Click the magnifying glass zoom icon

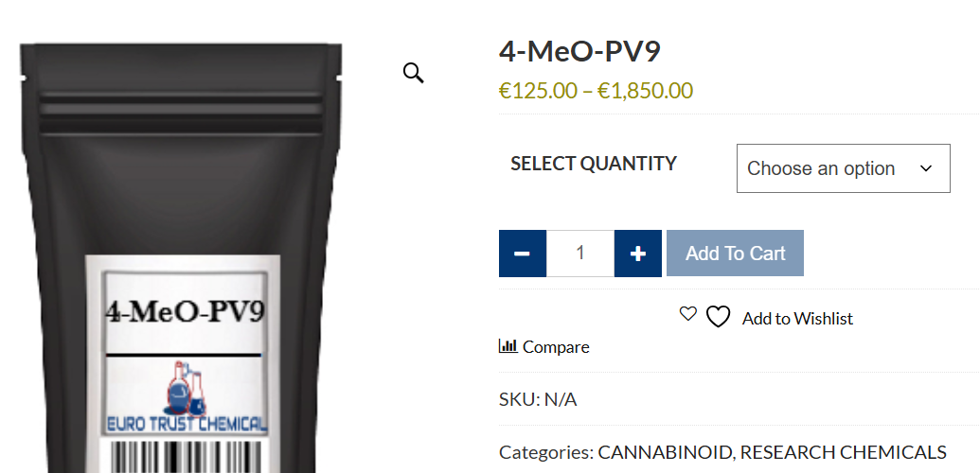point(413,73)
